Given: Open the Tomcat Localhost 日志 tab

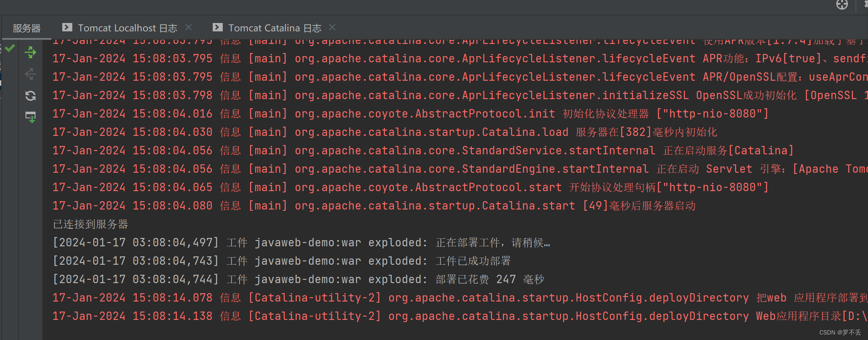Looking at the screenshot, I should pyautogui.click(x=127, y=28).
